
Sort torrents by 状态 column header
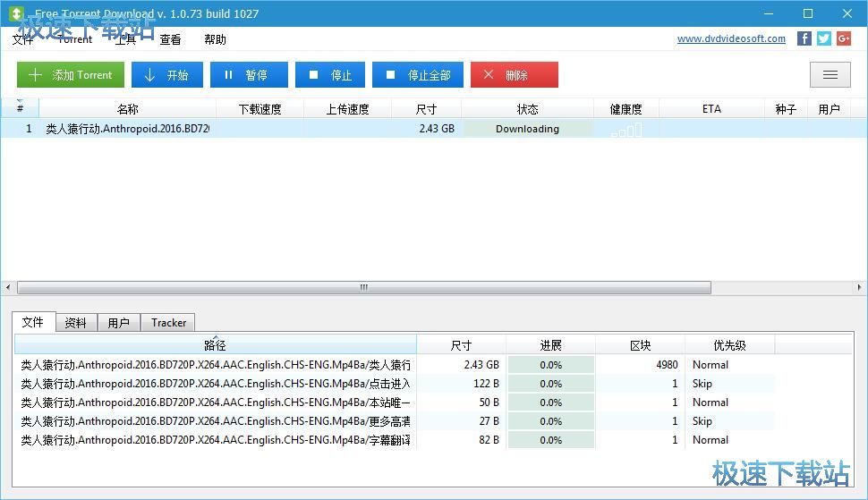pyautogui.click(x=527, y=109)
